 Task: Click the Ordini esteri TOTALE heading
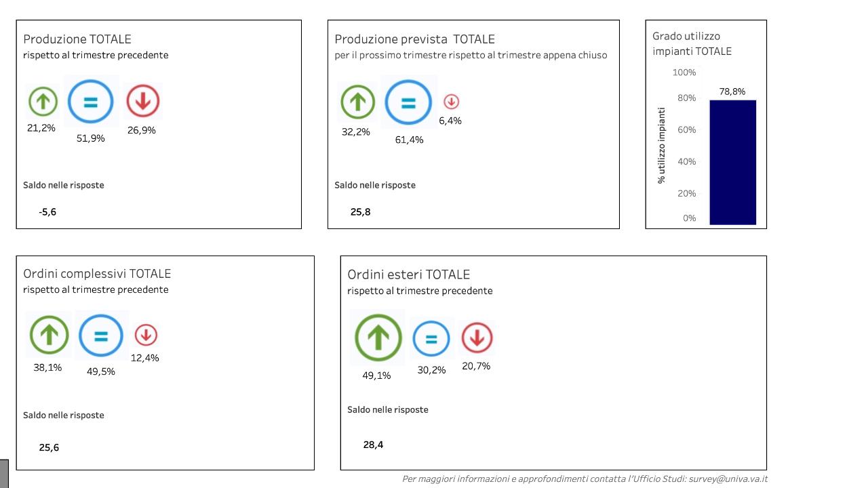(x=408, y=274)
